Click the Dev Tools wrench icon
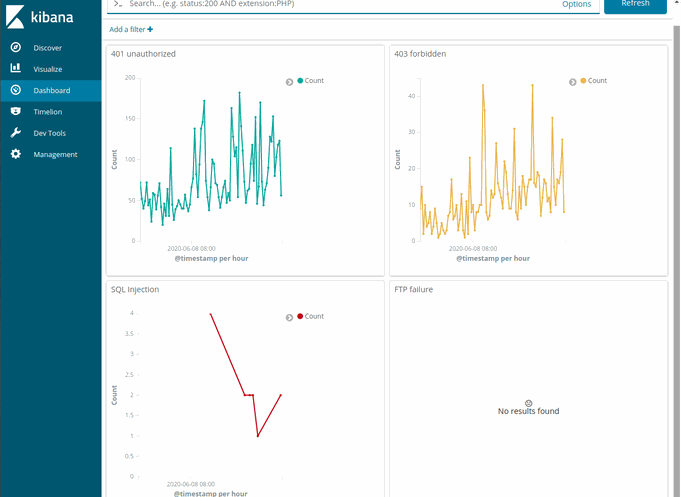Screen dimensions: 681x497 click(x=16, y=133)
